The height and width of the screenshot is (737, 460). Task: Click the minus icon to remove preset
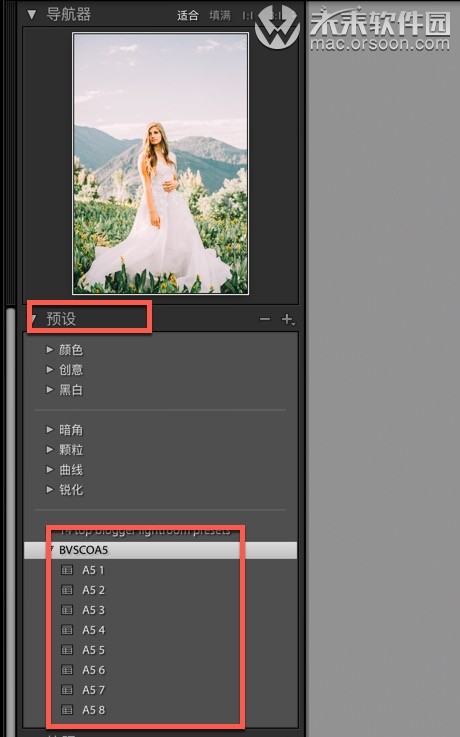coord(265,319)
